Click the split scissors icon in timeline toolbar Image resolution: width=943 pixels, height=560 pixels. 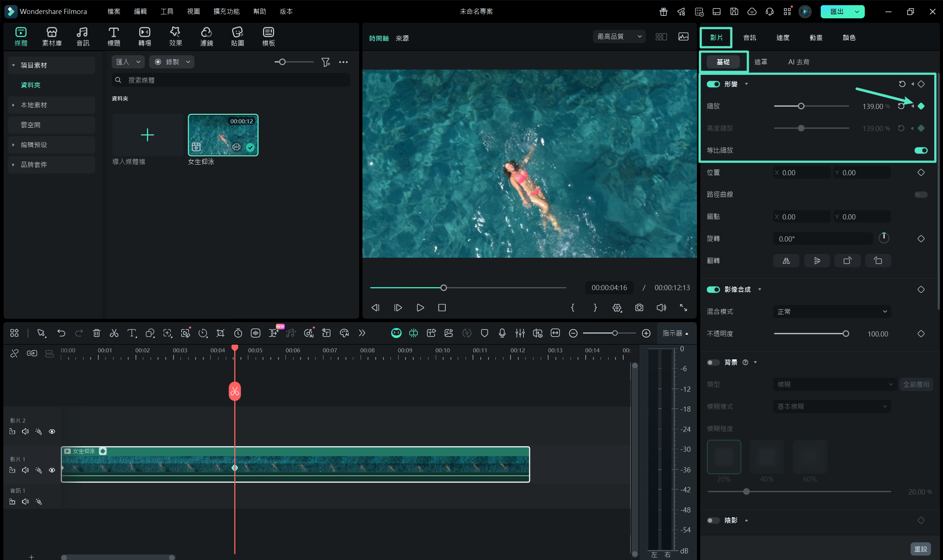(x=114, y=333)
